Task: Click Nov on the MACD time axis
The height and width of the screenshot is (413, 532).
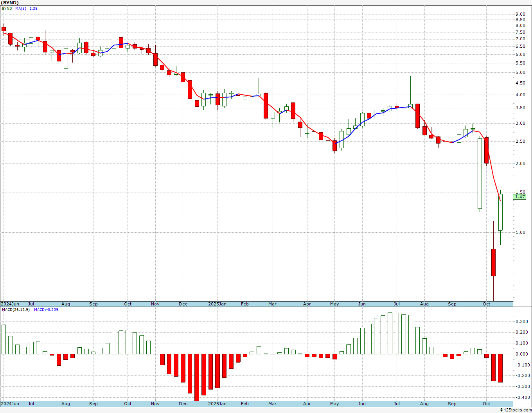Action: 155,404
